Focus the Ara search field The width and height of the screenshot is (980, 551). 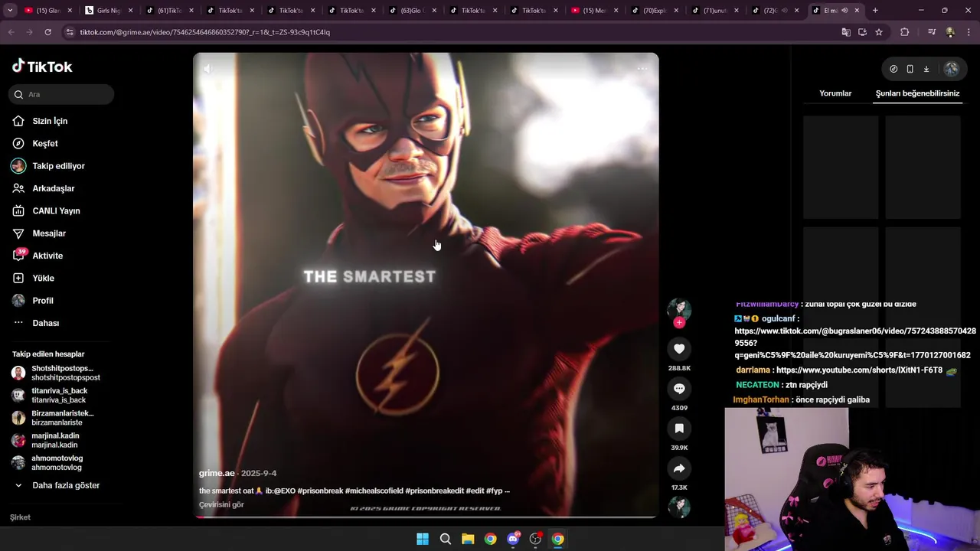coord(63,94)
